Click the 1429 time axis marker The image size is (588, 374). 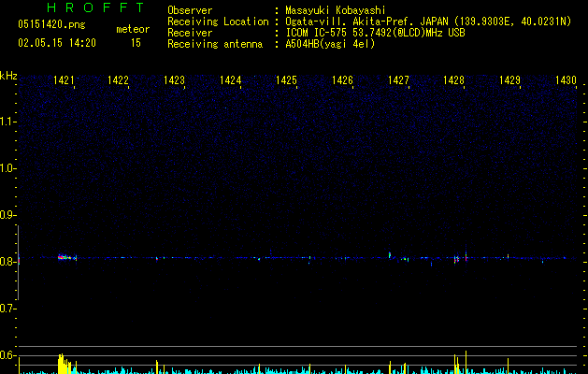click(x=510, y=80)
